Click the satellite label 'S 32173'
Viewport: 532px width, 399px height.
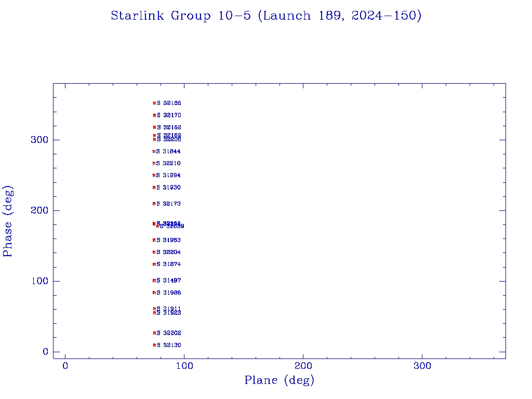tap(168, 204)
